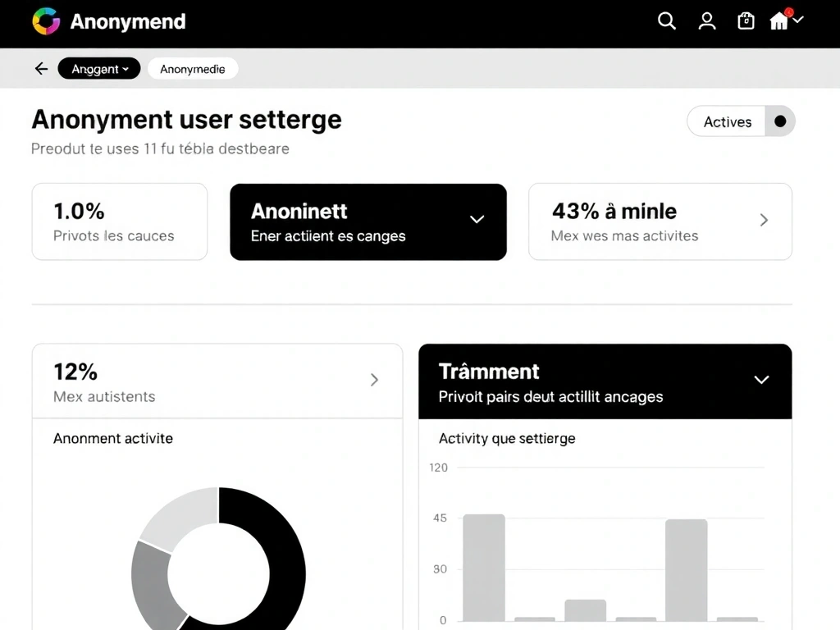Viewport: 840px width, 630px height.
Task: Click the user profile icon
Action: (x=706, y=21)
